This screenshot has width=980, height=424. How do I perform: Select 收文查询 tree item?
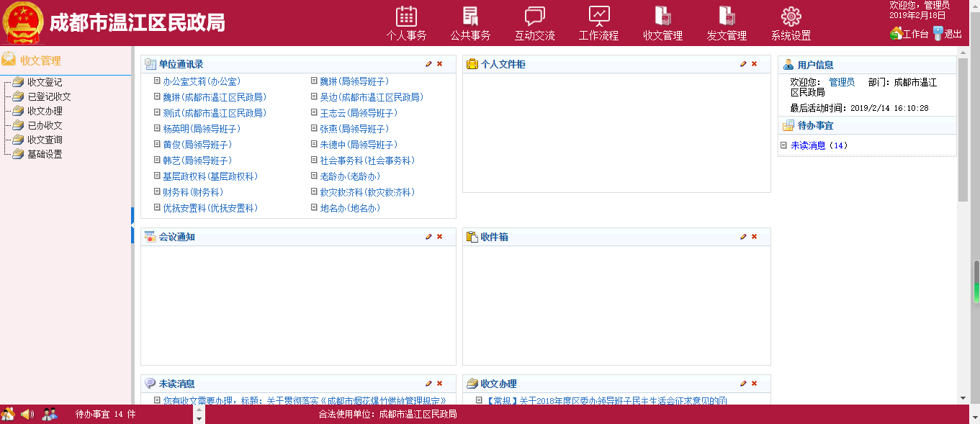click(45, 140)
